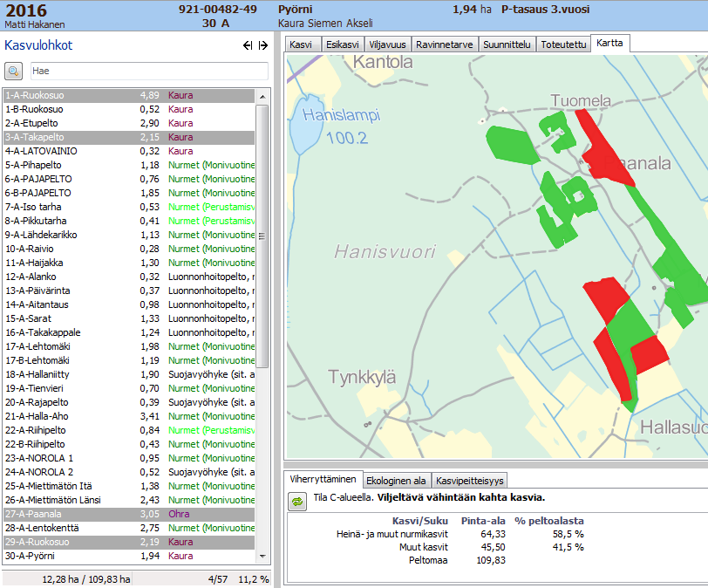The width and height of the screenshot is (708, 588).
Task: Switch to the Ekologinen ala tab
Action: tap(396, 481)
